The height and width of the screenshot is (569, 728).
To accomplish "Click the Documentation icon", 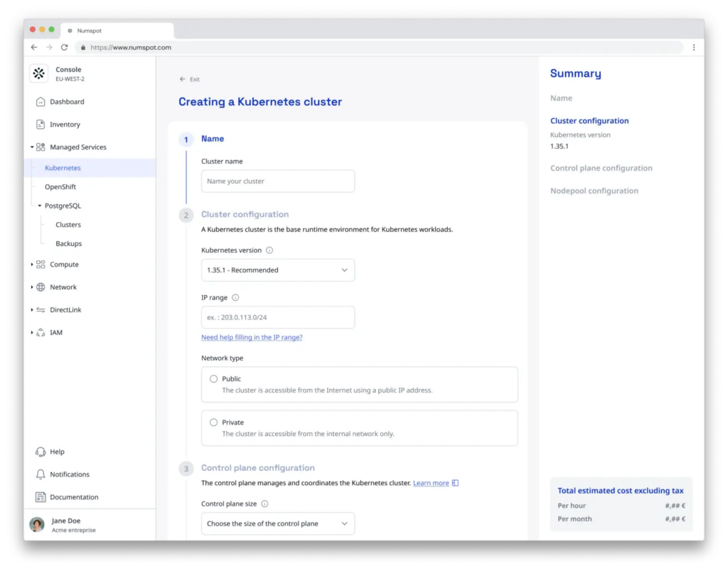I will (x=41, y=497).
